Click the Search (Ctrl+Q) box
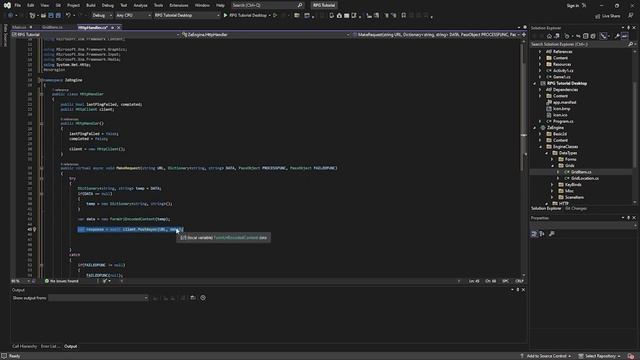This screenshot has height=360, width=640. [267, 5]
